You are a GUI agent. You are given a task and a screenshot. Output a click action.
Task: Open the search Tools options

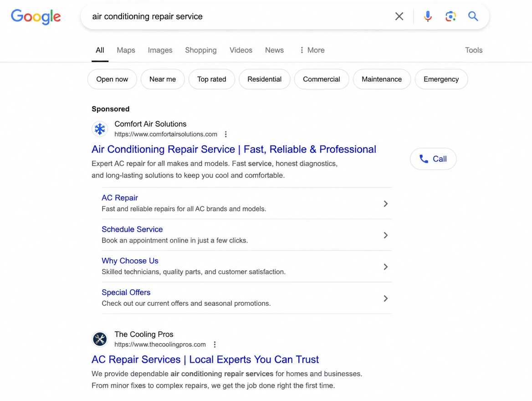[x=474, y=50]
